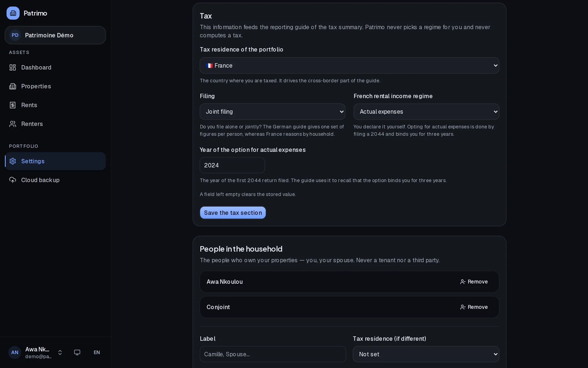The width and height of the screenshot is (588, 368).
Task: Click remove-person icon for Awa Nkoulou
Action: (463, 282)
